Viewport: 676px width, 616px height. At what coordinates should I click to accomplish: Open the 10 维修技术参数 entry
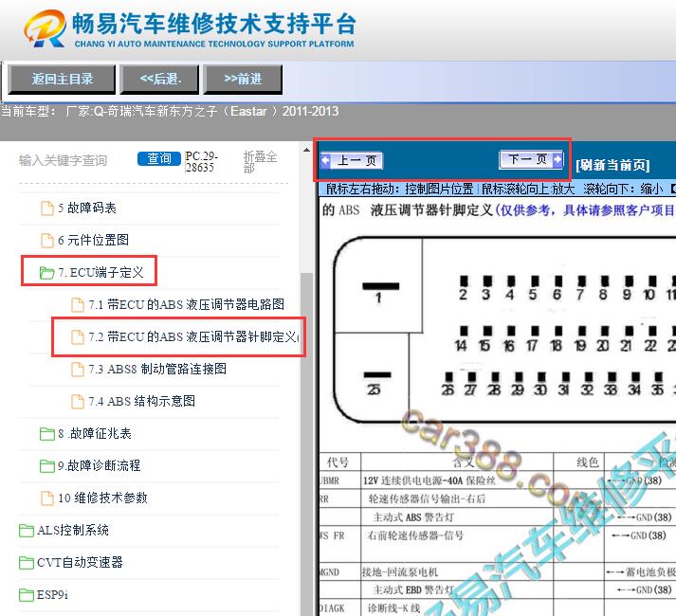click(x=102, y=498)
